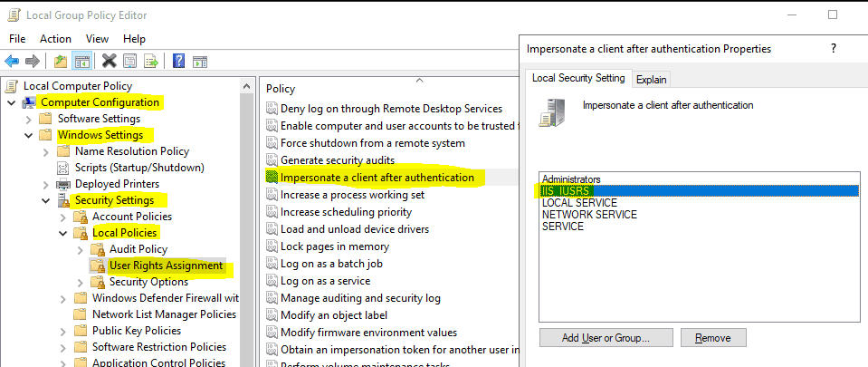Open the Help menu
Viewport: 868px width, 367px height.
click(134, 38)
